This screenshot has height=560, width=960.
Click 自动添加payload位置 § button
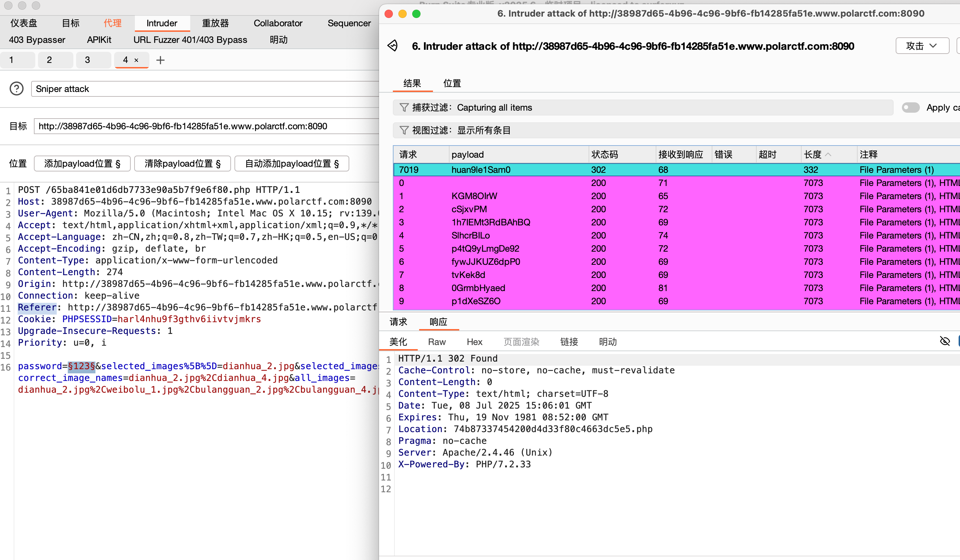coord(292,164)
